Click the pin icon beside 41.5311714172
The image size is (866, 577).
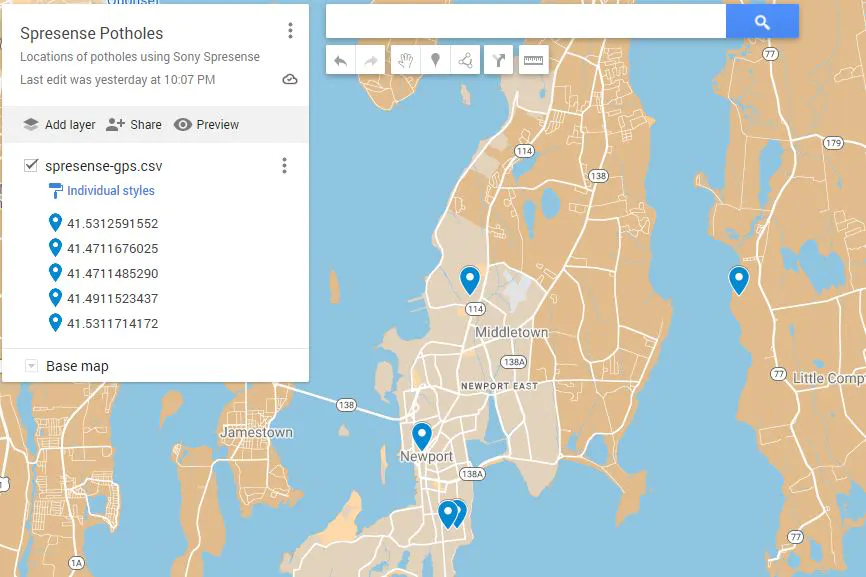55,322
